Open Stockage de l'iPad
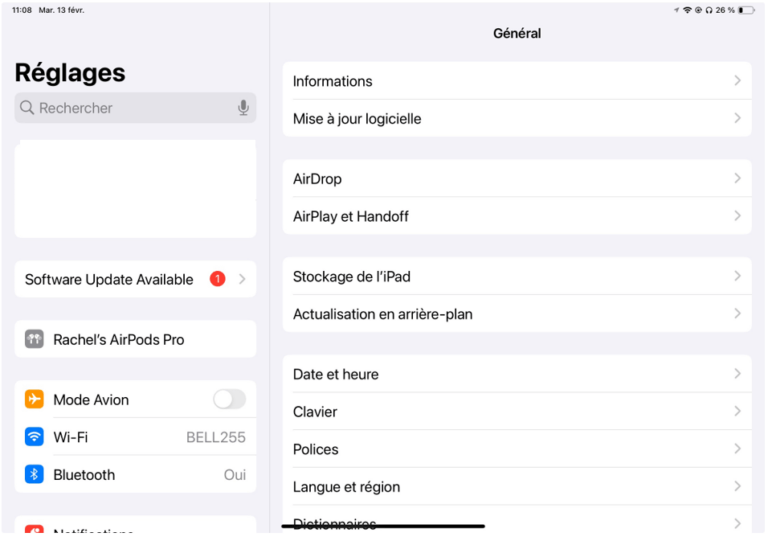This screenshot has width=768, height=545. click(x=517, y=277)
